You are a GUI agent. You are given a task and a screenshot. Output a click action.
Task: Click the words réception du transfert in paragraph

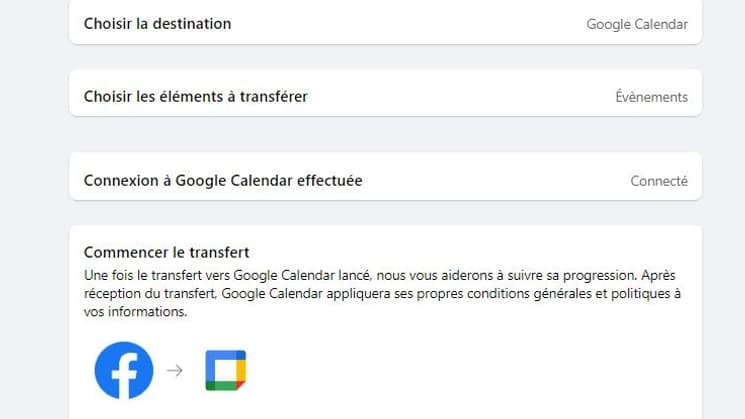click(x=151, y=294)
